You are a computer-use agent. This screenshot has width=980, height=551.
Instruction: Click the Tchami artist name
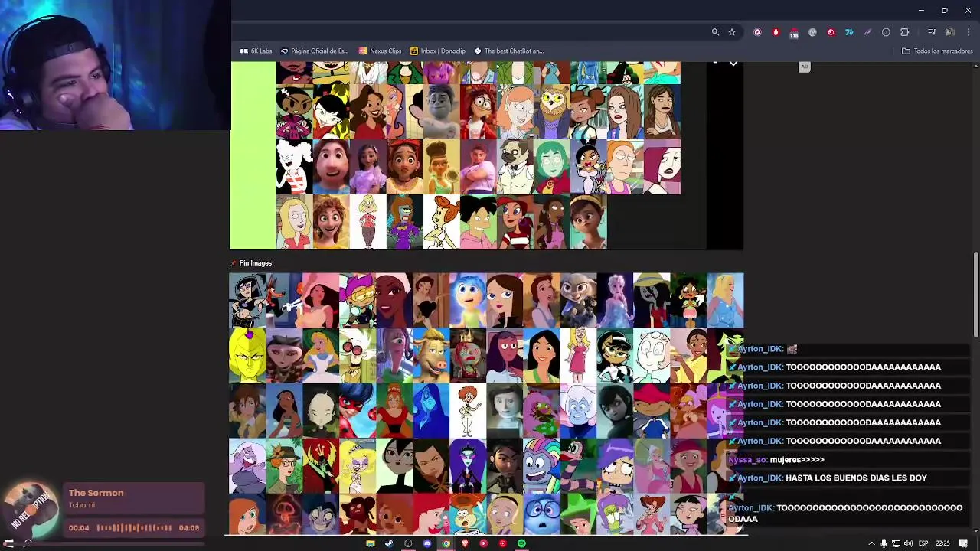(x=82, y=505)
